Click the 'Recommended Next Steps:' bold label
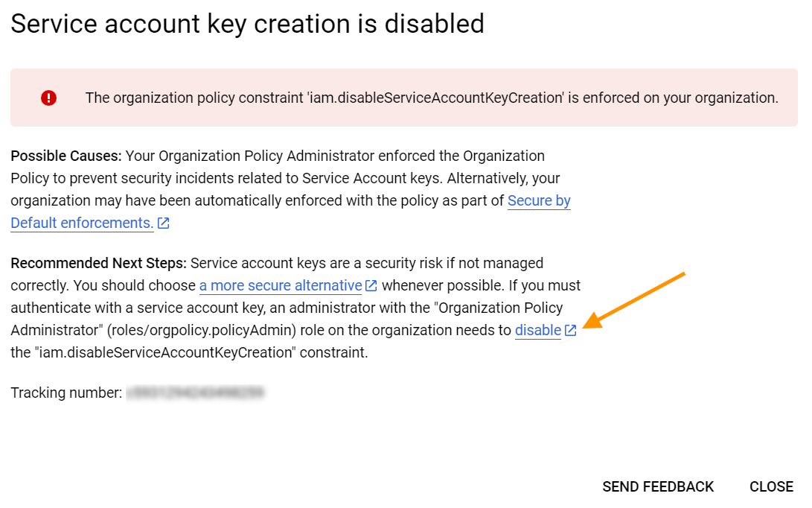Viewport: 812px width, 508px height. click(99, 263)
